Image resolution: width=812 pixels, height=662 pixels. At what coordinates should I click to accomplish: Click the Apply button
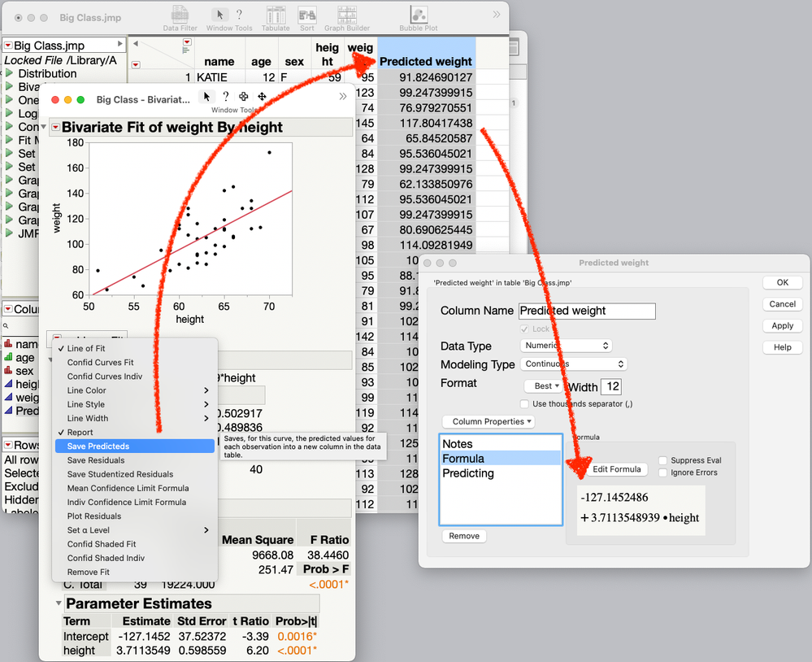coord(783,326)
